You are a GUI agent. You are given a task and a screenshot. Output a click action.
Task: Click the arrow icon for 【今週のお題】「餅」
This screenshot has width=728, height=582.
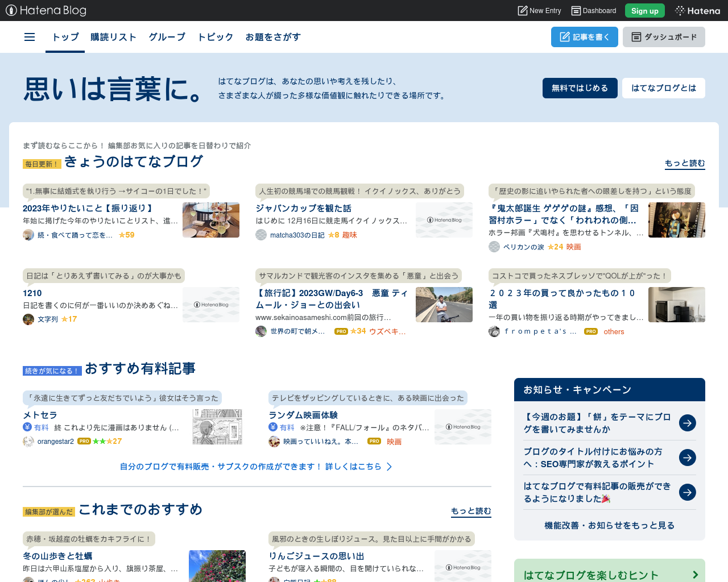(688, 423)
